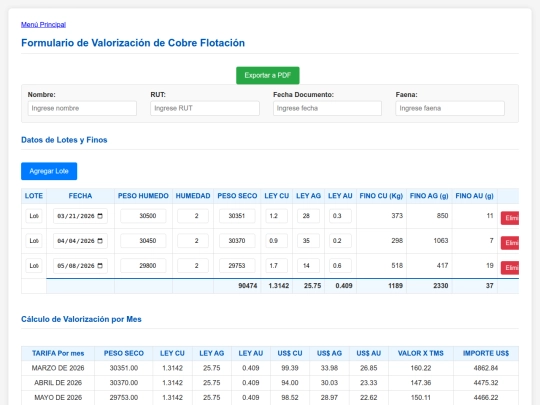The width and height of the screenshot is (540, 405).
Task: Select peso seco field showing 30370
Action: 237,241
